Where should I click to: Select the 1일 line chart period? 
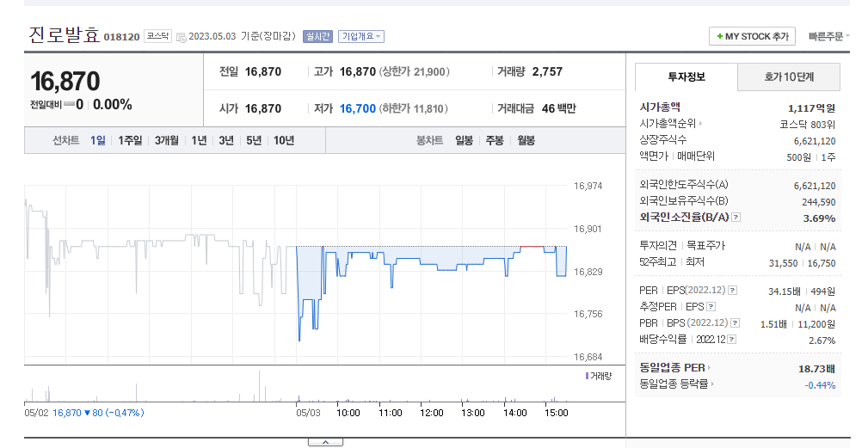[98, 140]
